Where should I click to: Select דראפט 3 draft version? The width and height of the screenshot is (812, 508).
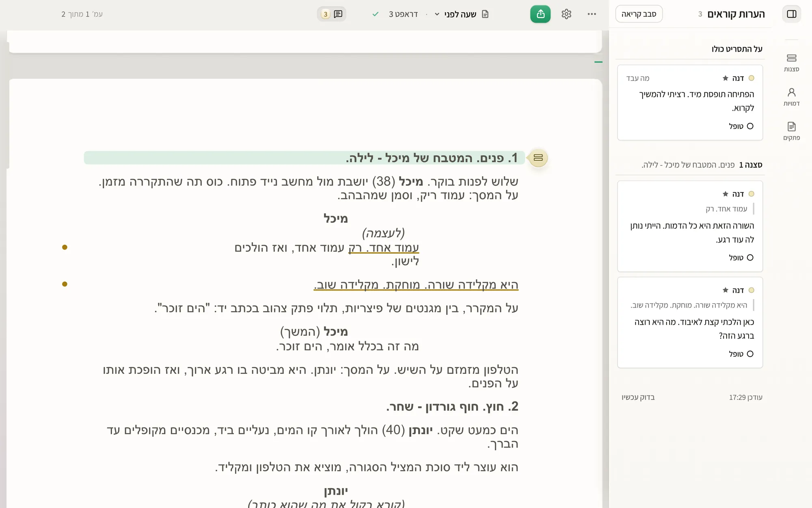403,14
